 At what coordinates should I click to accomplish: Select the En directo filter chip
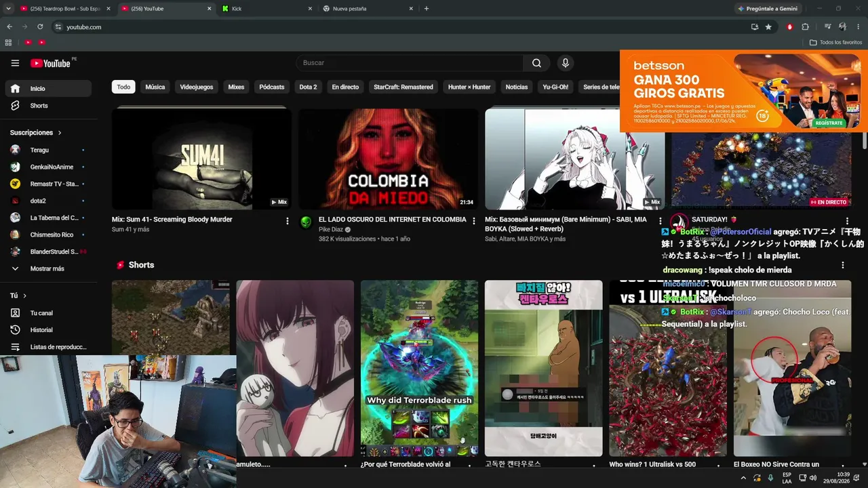pos(345,87)
